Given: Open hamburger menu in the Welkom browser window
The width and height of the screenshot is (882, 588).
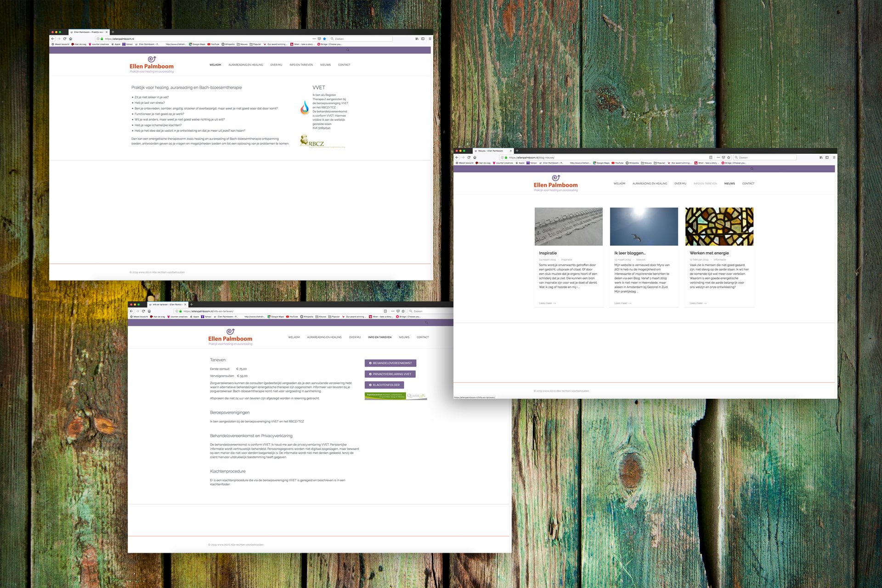Looking at the screenshot, I should point(430,39).
